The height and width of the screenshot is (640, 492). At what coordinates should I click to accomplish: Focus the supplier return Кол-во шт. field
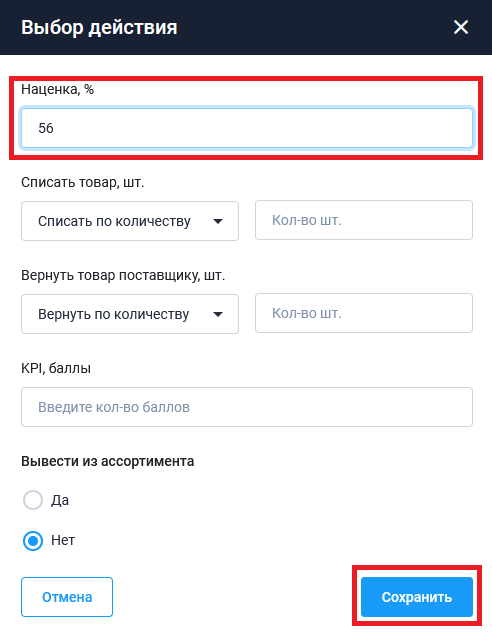(364, 313)
